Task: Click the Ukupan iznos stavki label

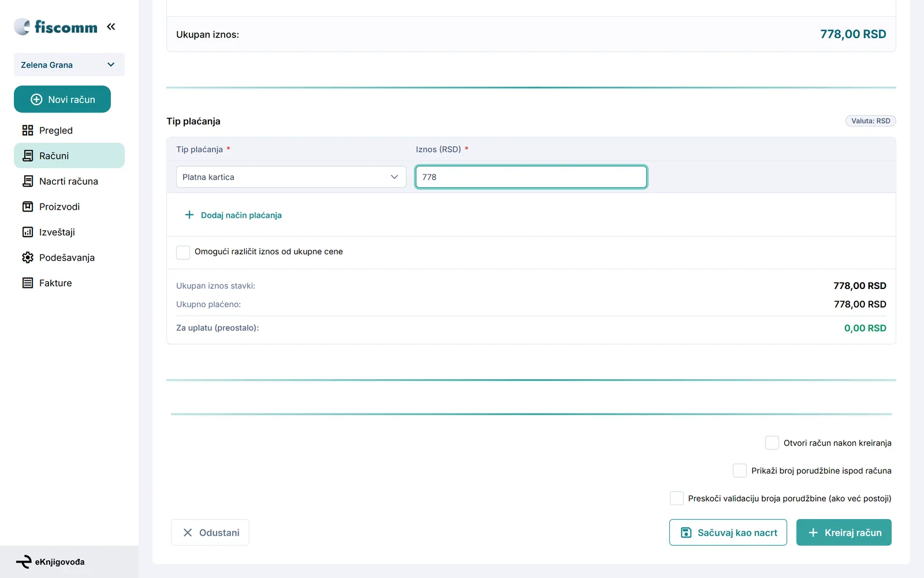Action: 215,286
